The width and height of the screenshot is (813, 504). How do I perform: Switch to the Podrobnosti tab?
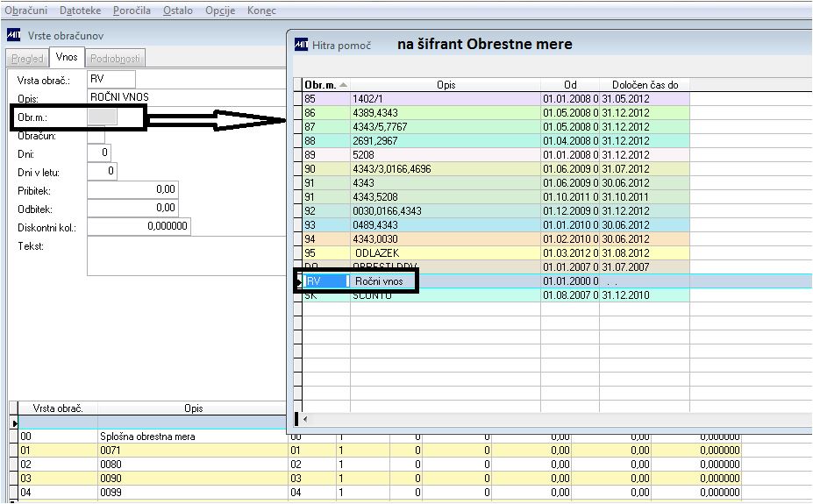(115, 59)
